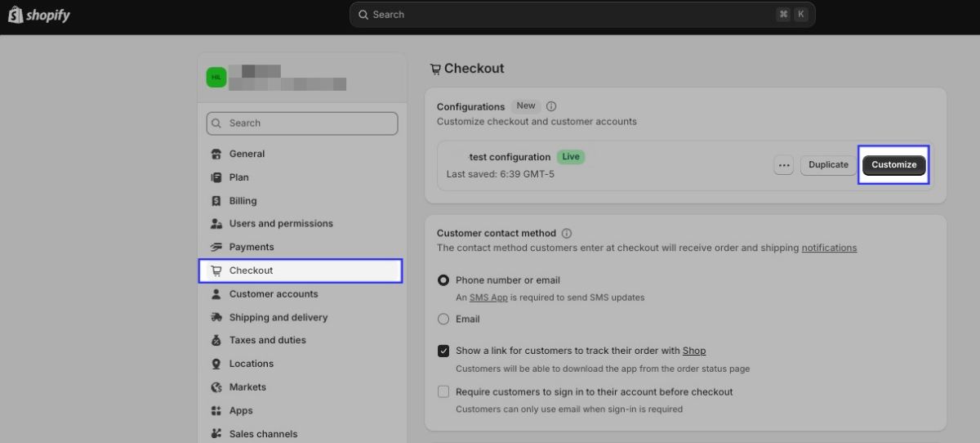Screen dimensions: 980x443
Task: Go to Customer accounts settings
Action: (274, 294)
